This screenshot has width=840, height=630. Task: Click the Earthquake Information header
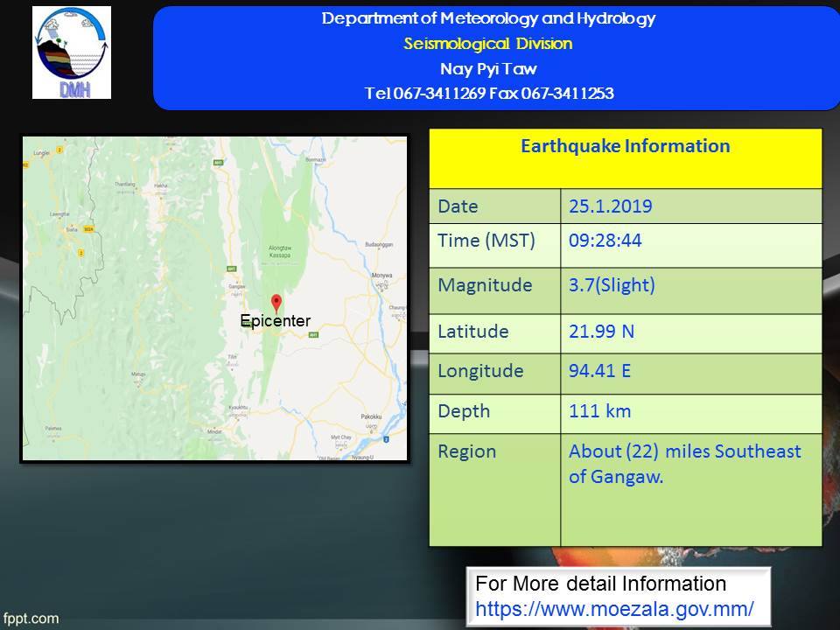coord(625,146)
